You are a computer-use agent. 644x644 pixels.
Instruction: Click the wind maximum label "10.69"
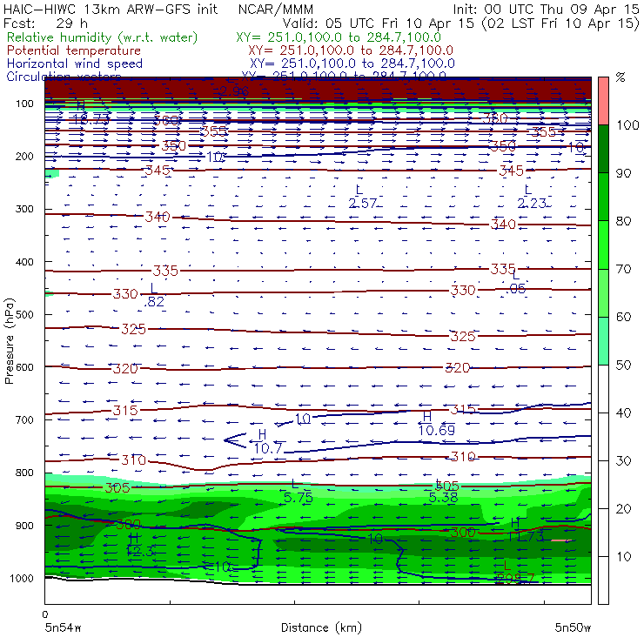(437, 430)
